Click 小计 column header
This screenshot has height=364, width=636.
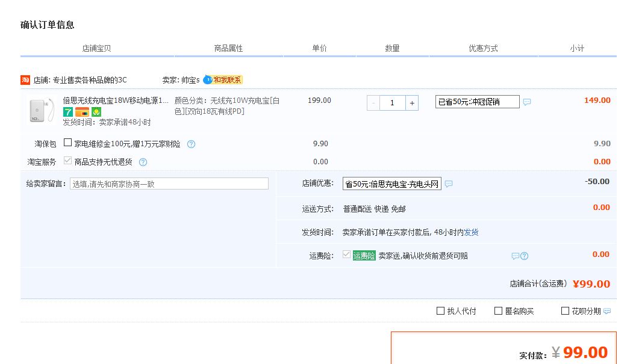(x=577, y=48)
